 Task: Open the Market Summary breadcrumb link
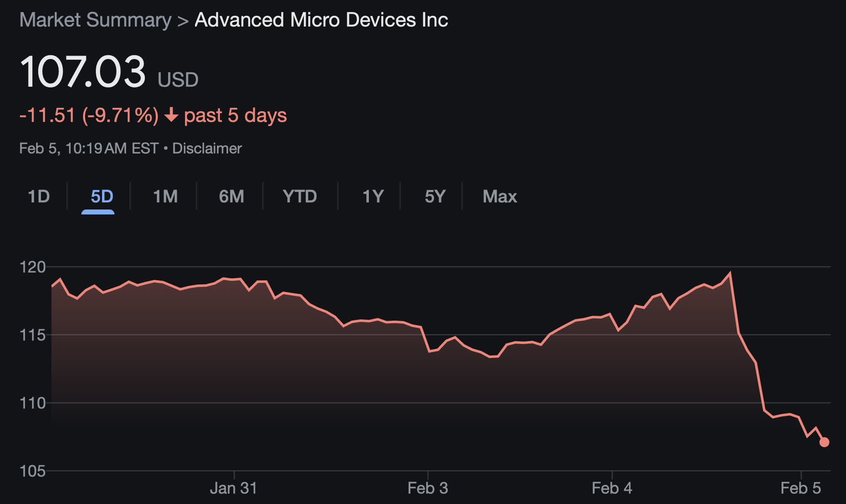(95, 20)
